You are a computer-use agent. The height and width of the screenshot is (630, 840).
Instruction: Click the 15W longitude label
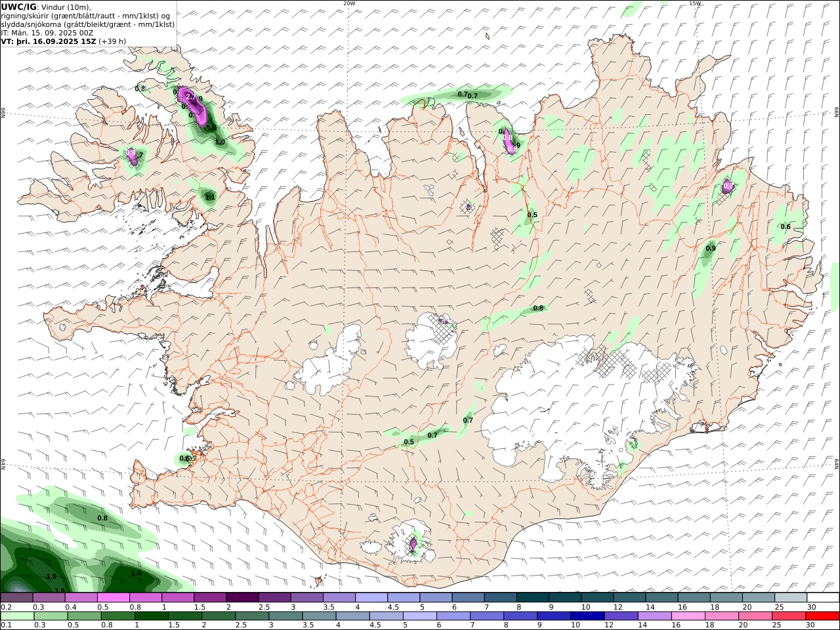695,3
